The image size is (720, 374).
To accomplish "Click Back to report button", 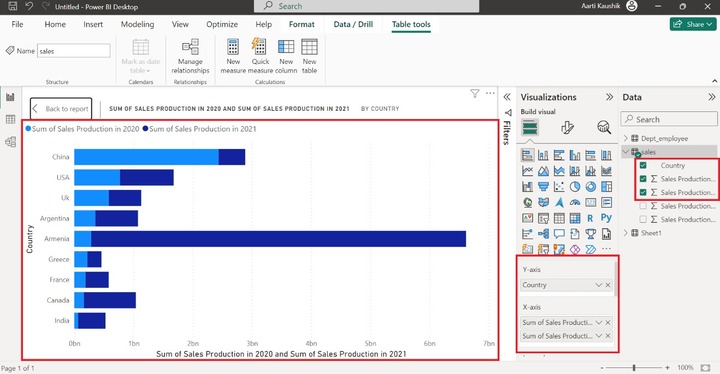I will (x=61, y=109).
